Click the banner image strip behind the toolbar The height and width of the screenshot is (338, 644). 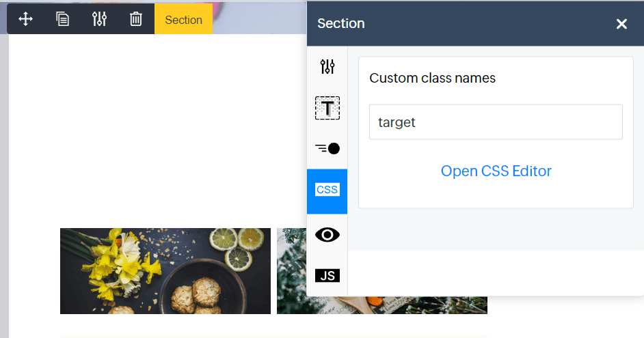coord(258,18)
